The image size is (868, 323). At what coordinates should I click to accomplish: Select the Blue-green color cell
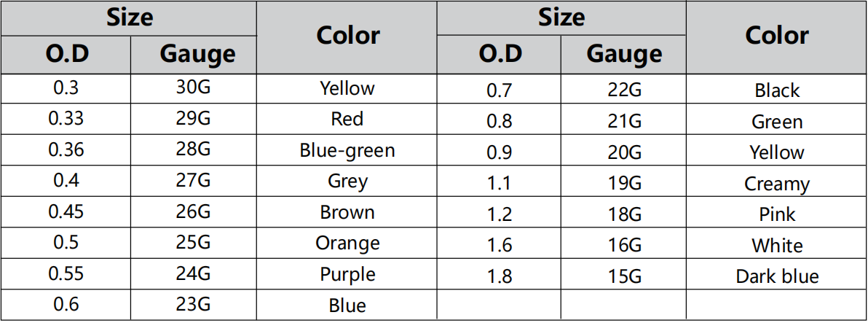(x=347, y=150)
